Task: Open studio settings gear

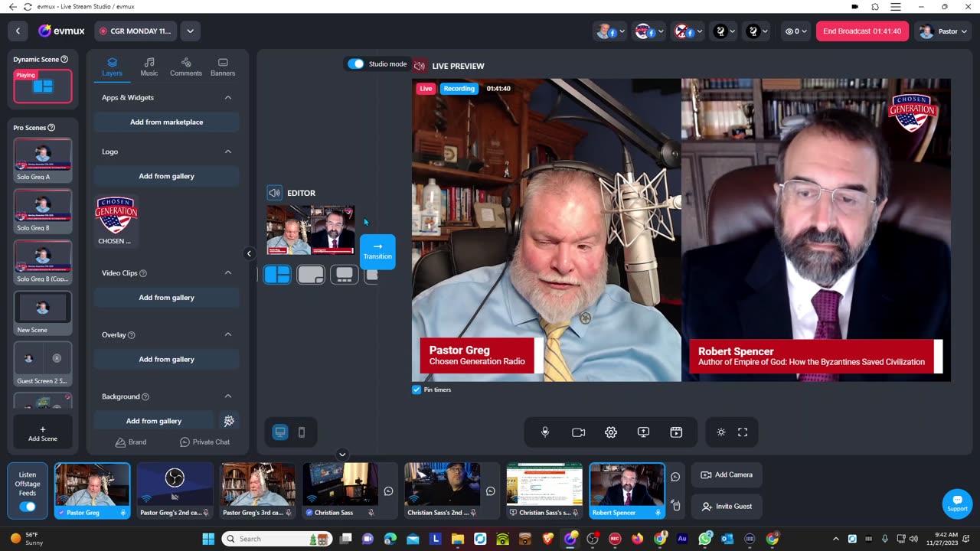Action: coord(611,432)
